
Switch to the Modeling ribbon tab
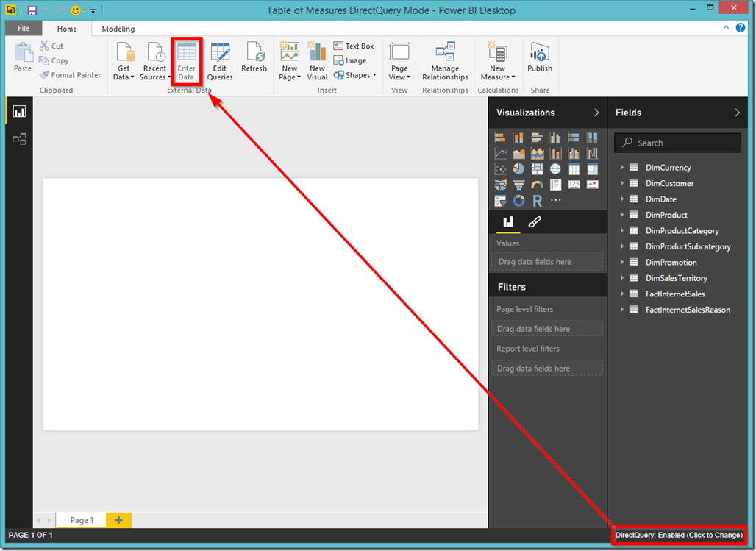tap(118, 29)
